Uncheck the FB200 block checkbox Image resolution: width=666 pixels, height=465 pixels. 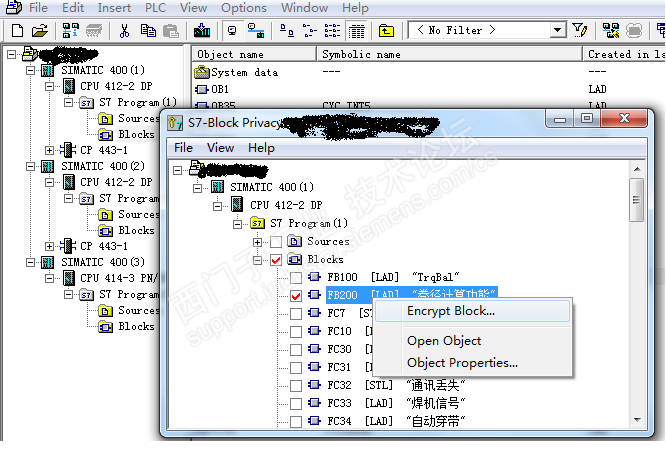click(296, 296)
